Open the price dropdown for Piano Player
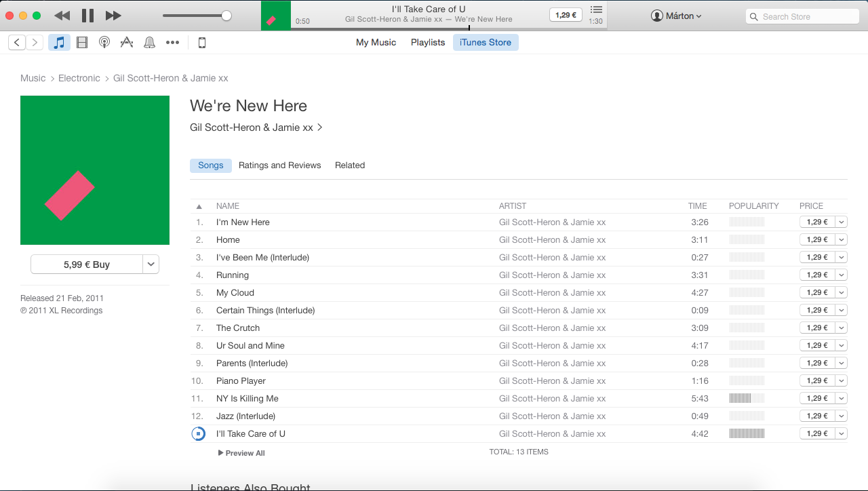Image resolution: width=868 pixels, height=491 pixels. coord(842,380)
